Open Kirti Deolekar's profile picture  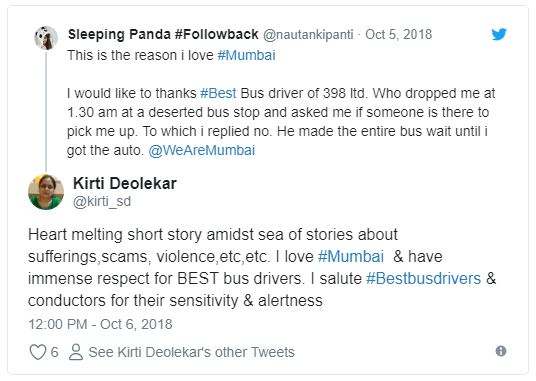click(x=46, y=192)
